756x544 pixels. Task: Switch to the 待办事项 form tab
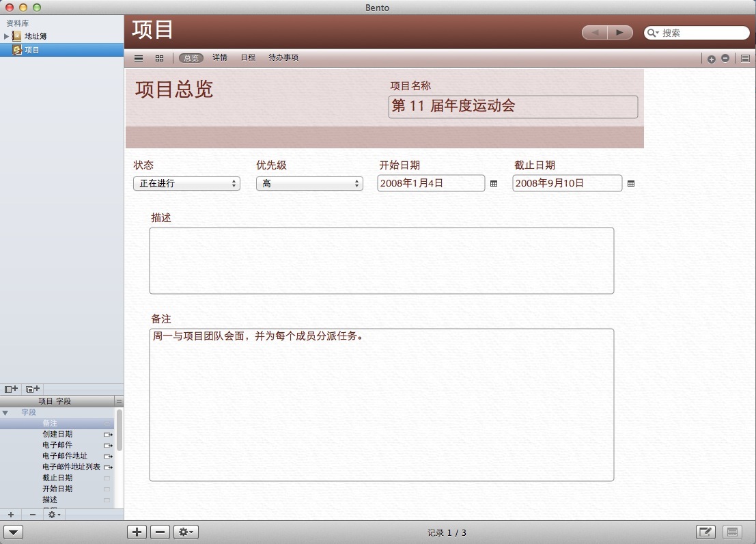click(283, 58)
